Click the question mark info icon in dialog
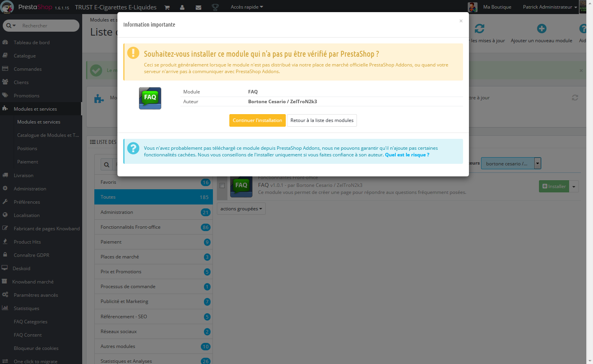This screenshot has height=364, width=593. click(x=133, y=148)
